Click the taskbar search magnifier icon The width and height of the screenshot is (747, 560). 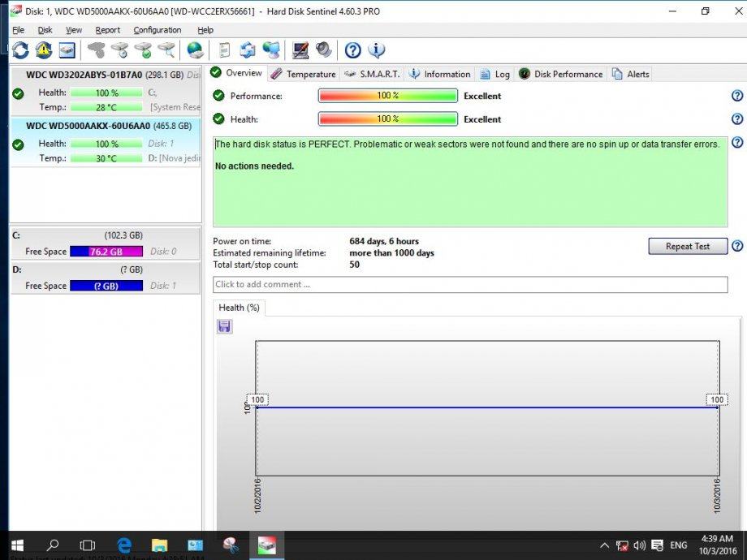coord(53,545)
